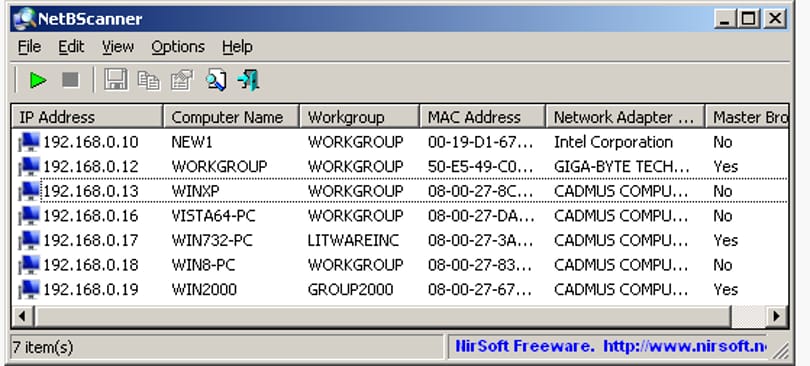Select the VISTA64-PC row
This screenshot has width=810, height=366.
[x=400, y=216]
